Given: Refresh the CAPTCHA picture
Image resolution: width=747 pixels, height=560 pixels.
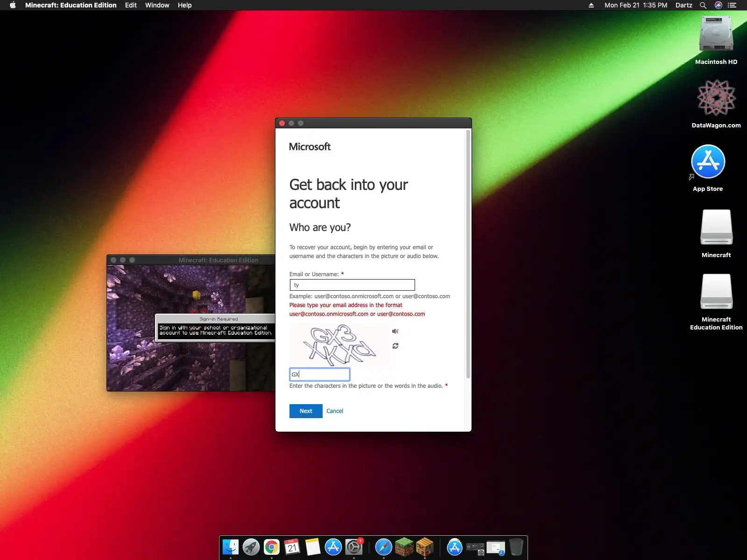Looking at the screenshot, I should 395,346.
